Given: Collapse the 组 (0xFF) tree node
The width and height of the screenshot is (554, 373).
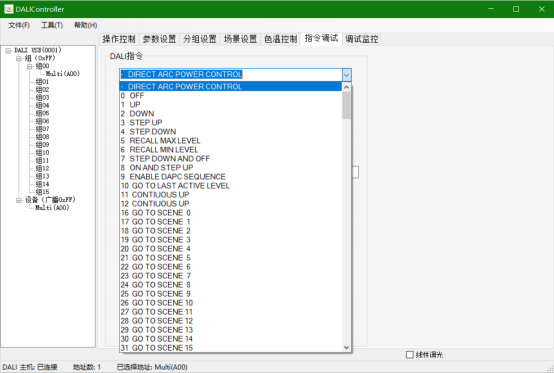Looking at the screenshot, I should coord(19,58).
